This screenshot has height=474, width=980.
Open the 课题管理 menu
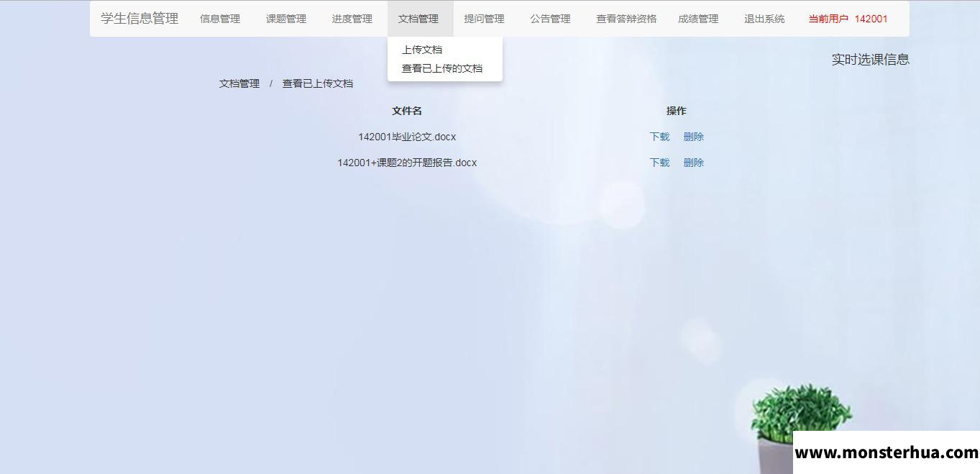pos(286,19)
